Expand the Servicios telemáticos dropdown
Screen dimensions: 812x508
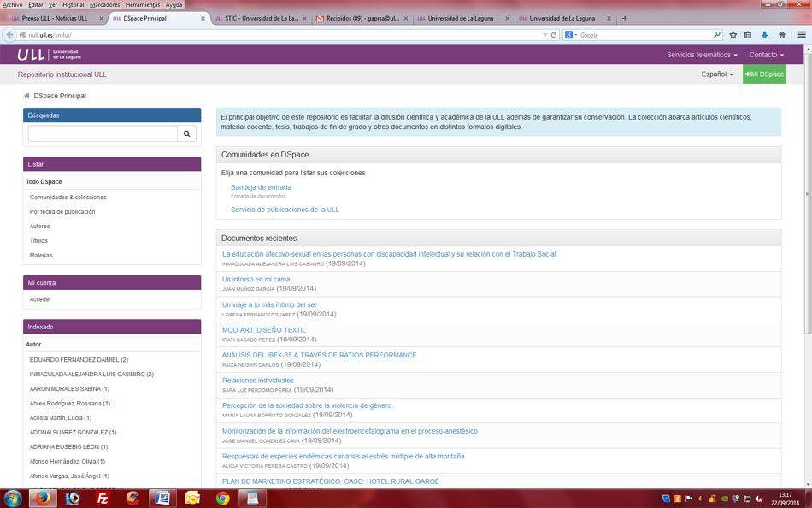click(701, 55)
